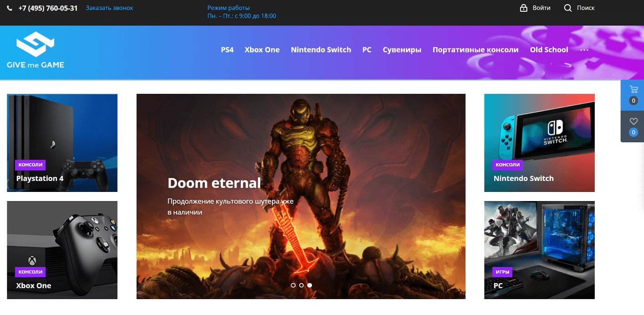
Task: Click the phone handset icon
Action: tap(10, 8)
